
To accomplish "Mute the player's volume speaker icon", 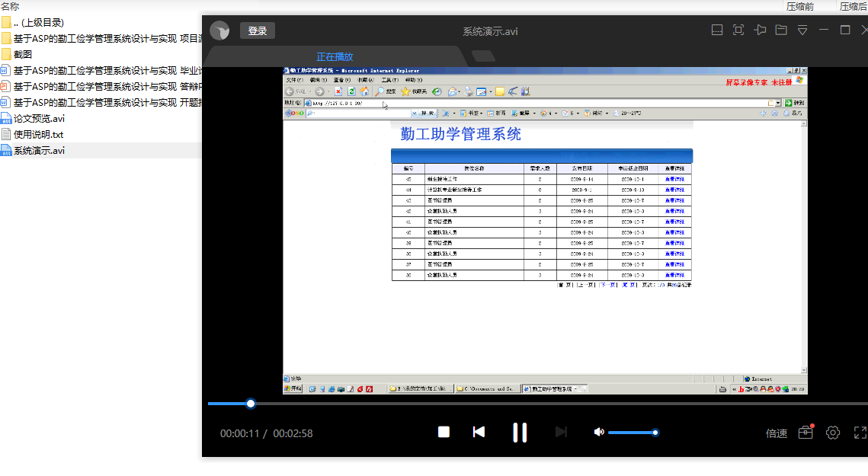I will pyautogui.click(x=599, y=432).
